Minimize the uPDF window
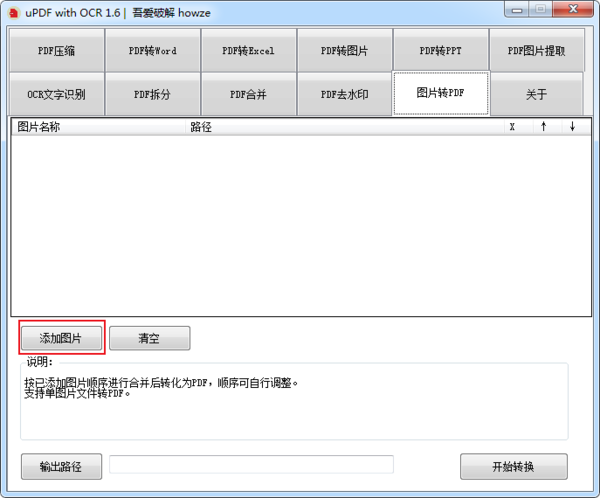 click(x=517, y=10)
